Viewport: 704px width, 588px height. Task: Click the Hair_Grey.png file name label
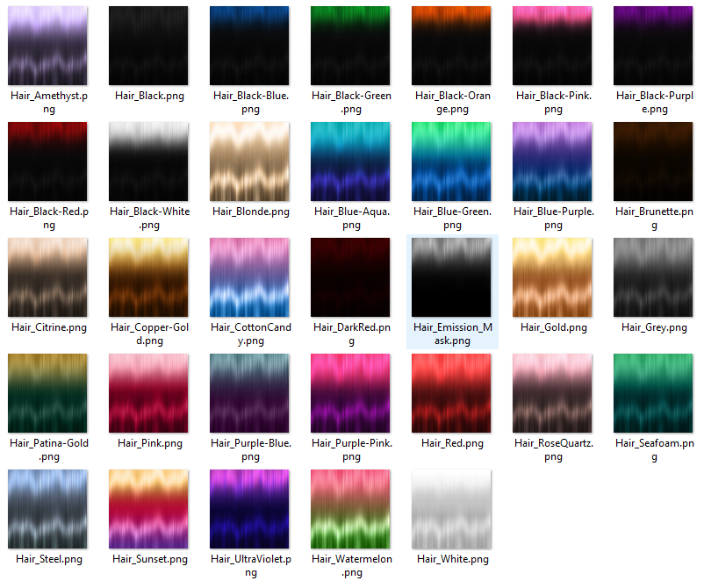(654, 327)
